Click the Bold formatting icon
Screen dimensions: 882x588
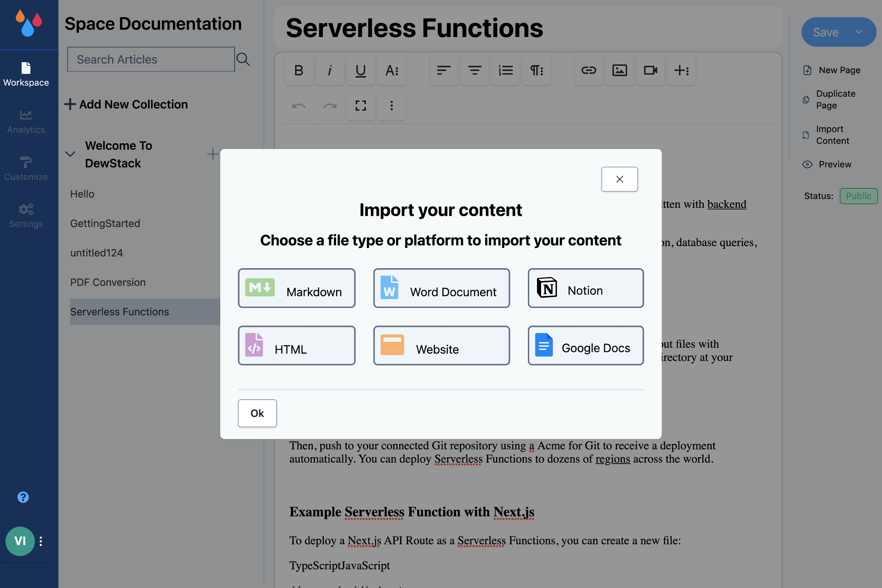[298, 70]
